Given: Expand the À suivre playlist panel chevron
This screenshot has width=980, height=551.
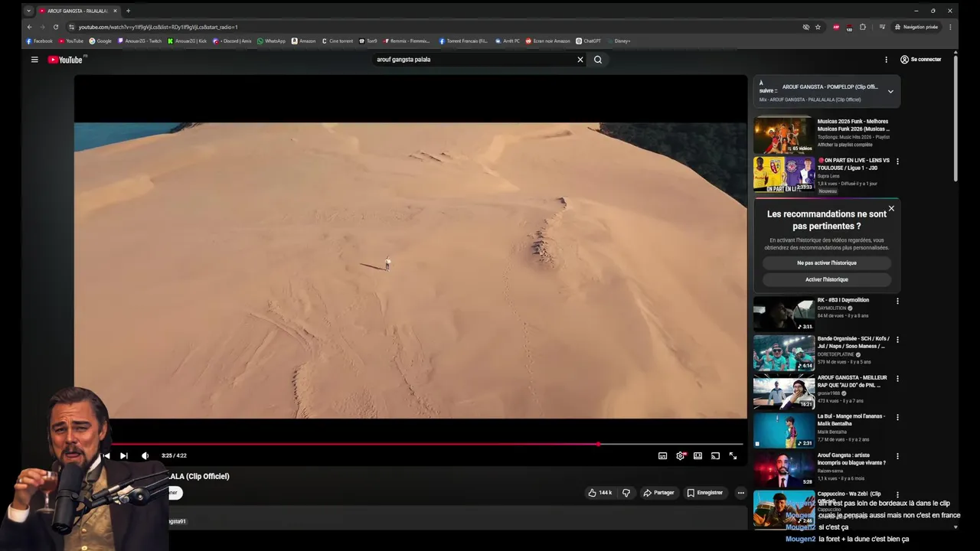Looking at the screenshot, I should coord(890,92).
